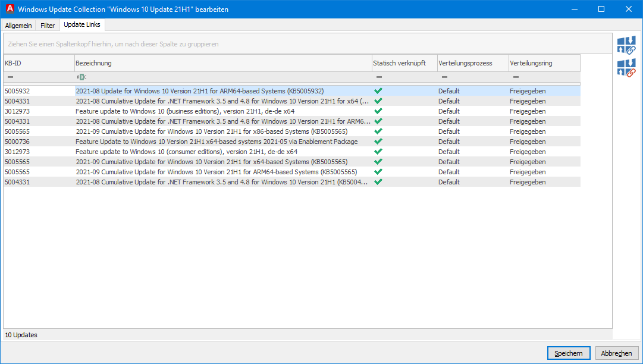Toggle the checkmark in the business editions row
The width and height of the screenshot is (643, 364).
378,111
